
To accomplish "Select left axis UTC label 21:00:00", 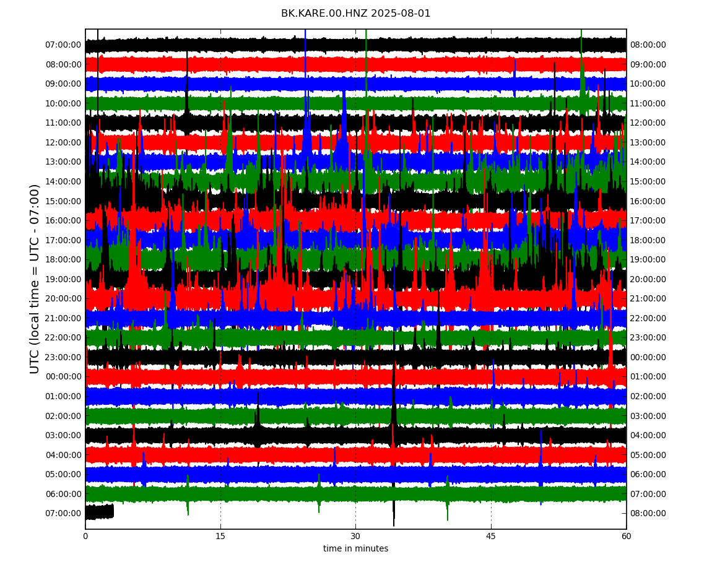I will (x=64, y=318).
